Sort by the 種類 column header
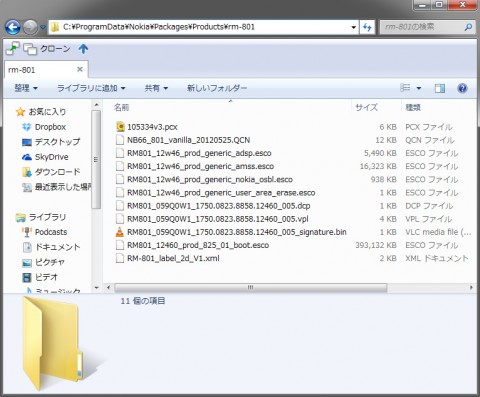This screenshot has height=397, width=480. coord(413,107)
